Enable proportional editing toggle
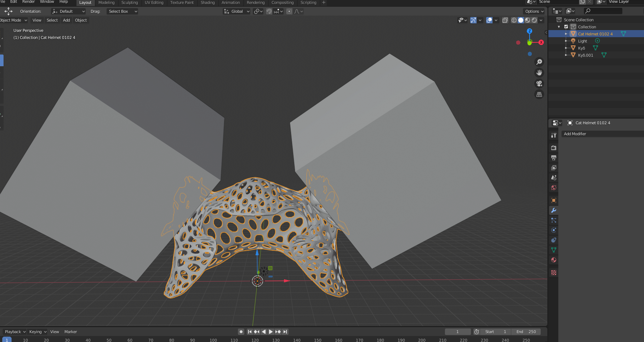Screen dimensions: 644x342 click(x=289, y=11)
